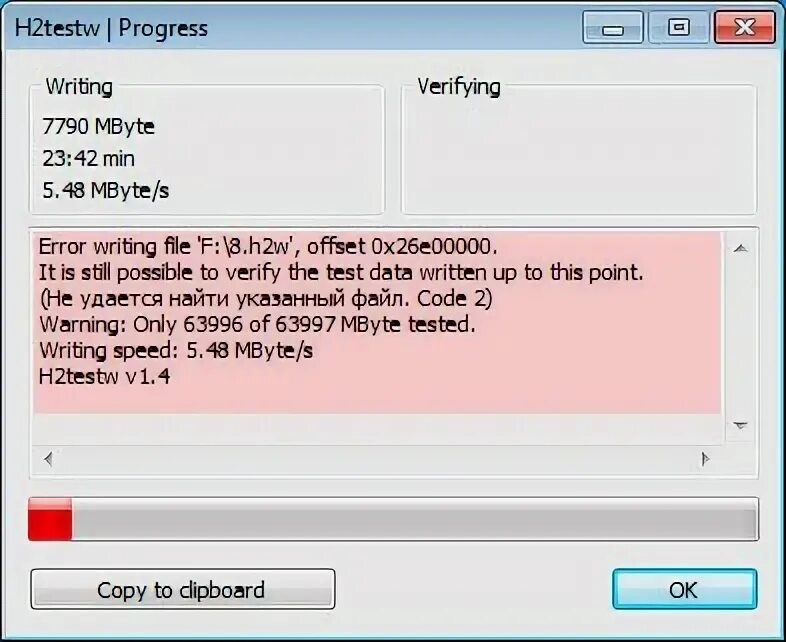786x642 pixels.
Task: Click the log's vertical scrollbar track
Action: [740, 337]
